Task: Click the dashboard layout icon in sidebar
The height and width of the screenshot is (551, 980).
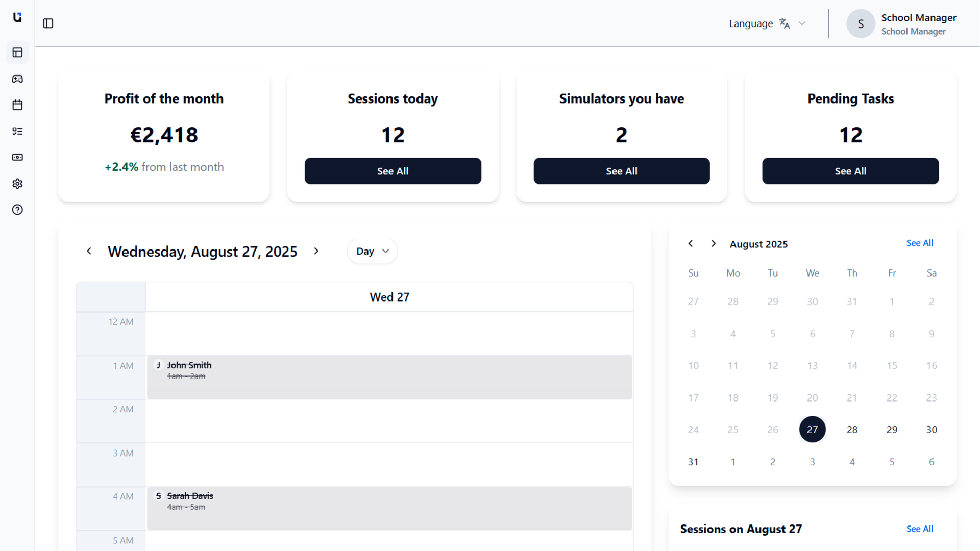Action: [x=17, y=53]
